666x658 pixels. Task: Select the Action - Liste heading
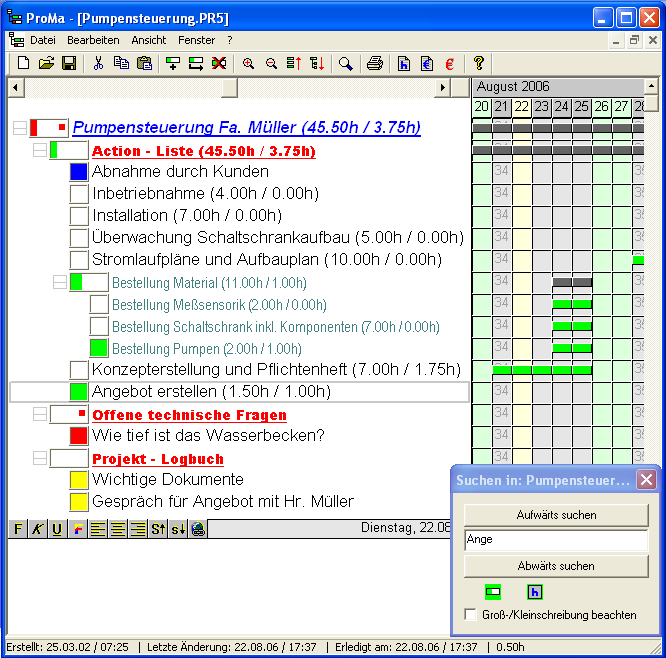click(x=204, y=151)
